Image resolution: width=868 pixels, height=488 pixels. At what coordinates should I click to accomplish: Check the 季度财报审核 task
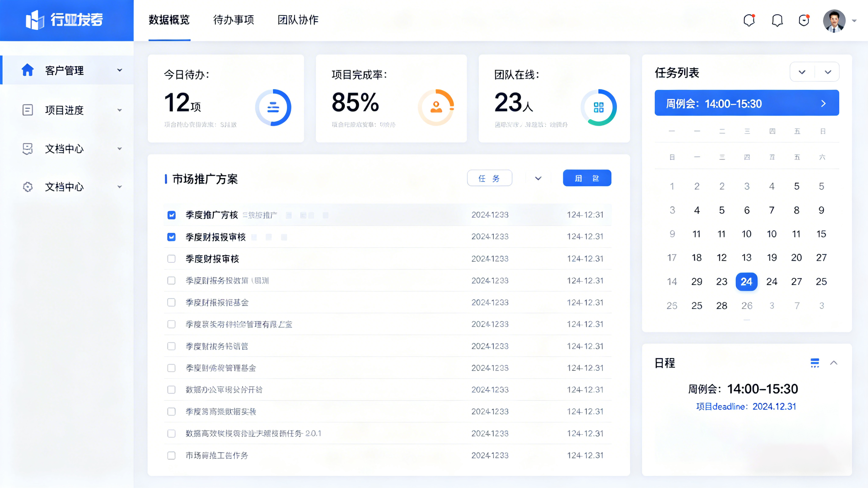pyautogui.click(x=172, y=259)
